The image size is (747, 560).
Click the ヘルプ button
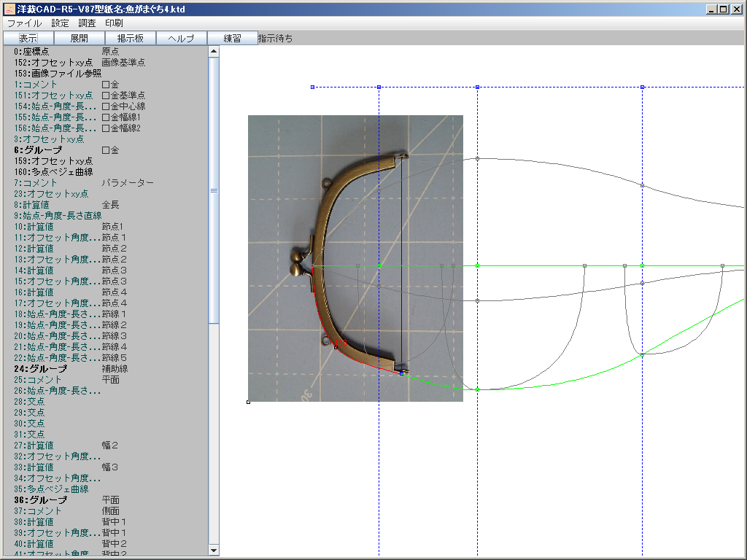(x=182, y=38)
